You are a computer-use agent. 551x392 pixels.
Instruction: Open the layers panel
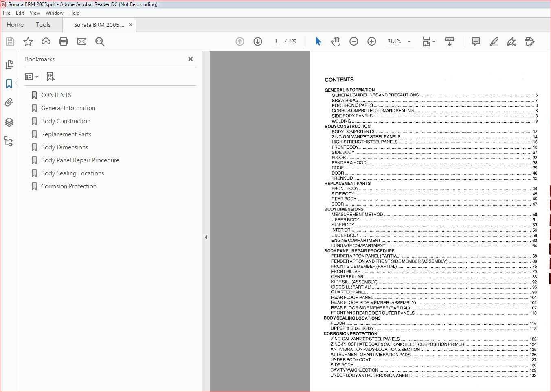click(x=9, y=122)
